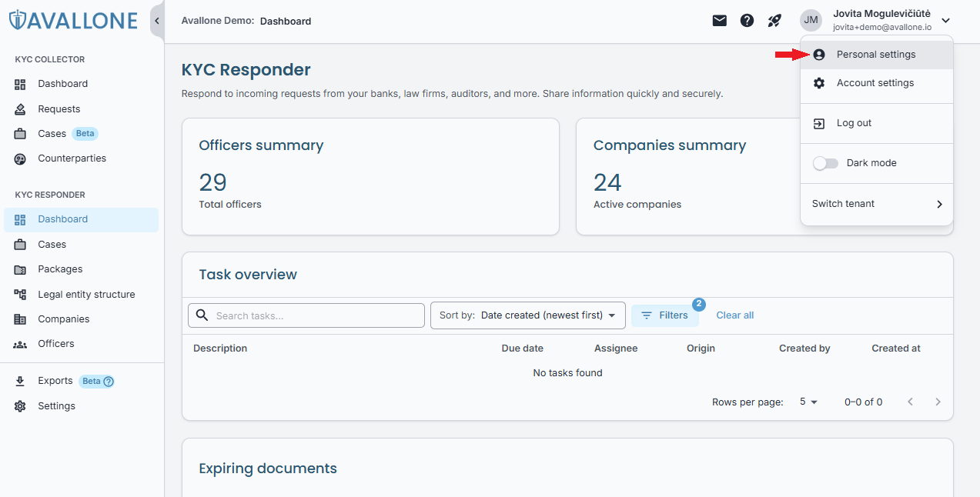Select Log out in the user menu
The width and height of the screenshot is (980, 497).
877,123
